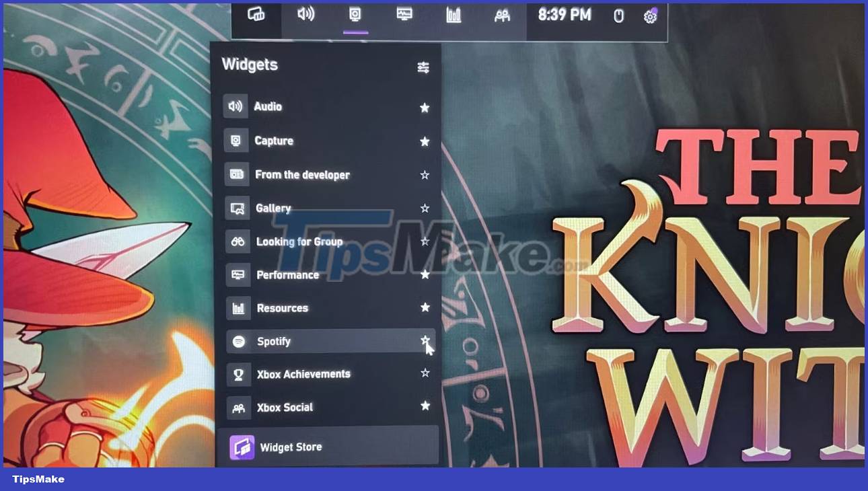Open the Performance widget from the toolbar
Image resolution: width=868 pixels, height=491 pixels.
coord(404,15)
